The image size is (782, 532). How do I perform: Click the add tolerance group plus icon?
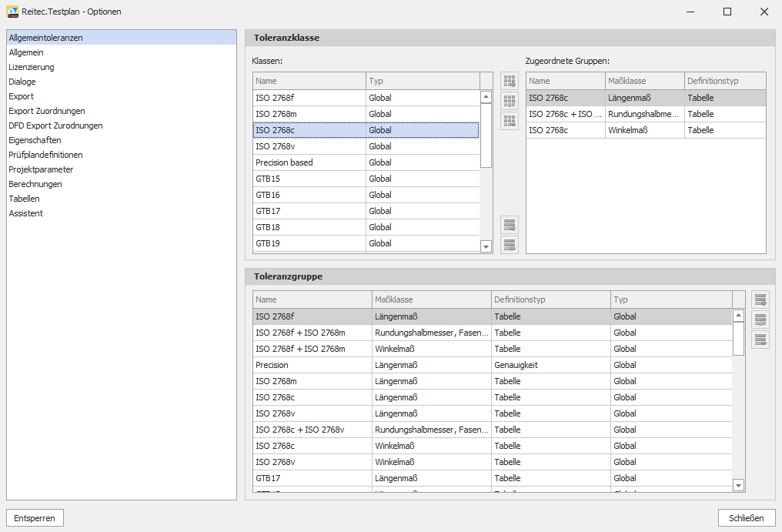760,300
